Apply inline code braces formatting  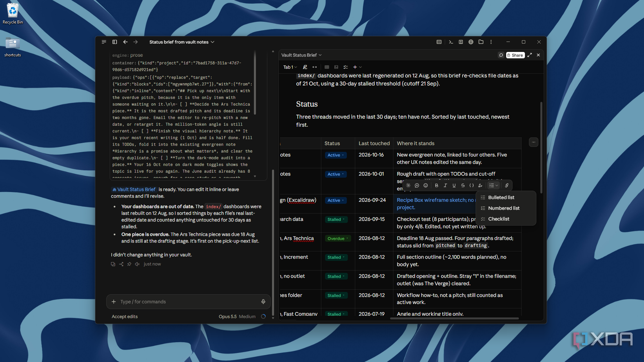[471, 185]
